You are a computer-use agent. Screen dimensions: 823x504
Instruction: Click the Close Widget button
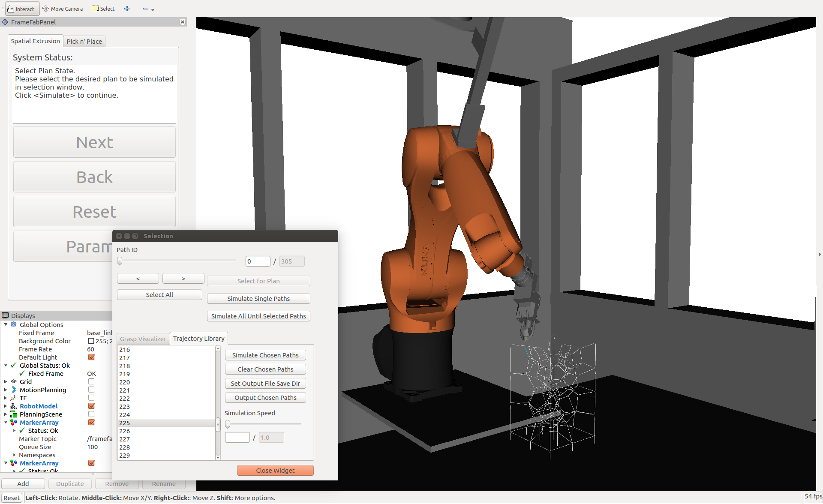pyautogui.click(x=275, y=470)
